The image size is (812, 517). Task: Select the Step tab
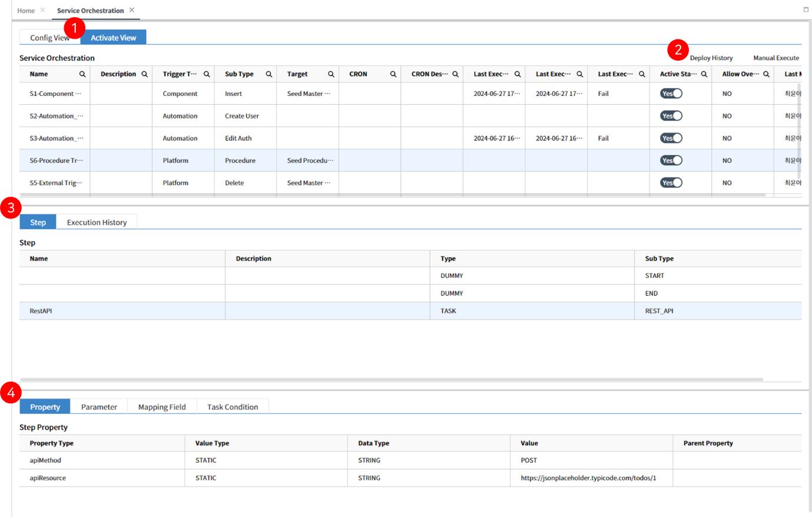[38, 222]
